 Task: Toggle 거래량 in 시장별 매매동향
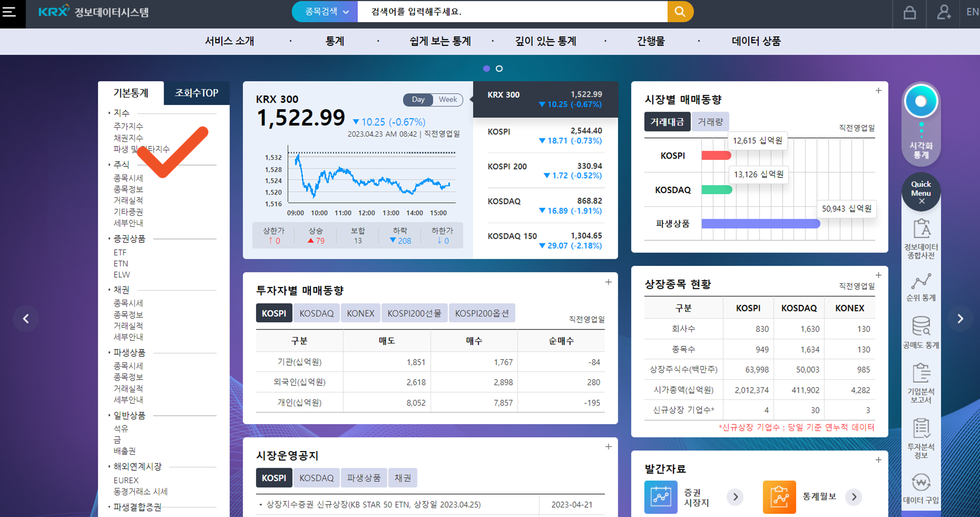710,122
